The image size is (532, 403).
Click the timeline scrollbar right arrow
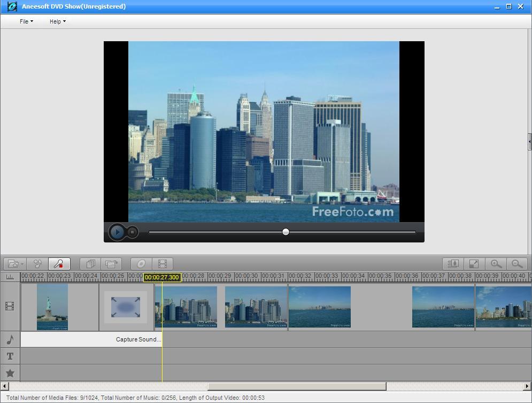(527, 386)
